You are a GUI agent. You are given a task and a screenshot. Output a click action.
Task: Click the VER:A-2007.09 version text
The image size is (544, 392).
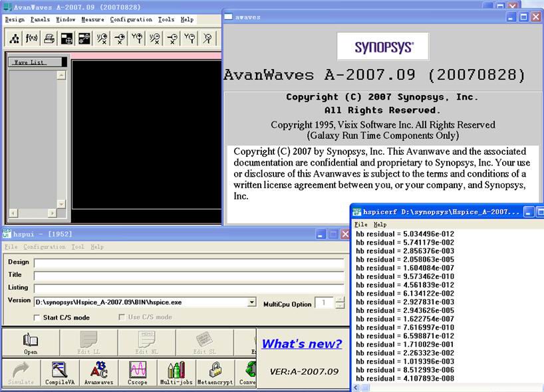coord(304,371)
